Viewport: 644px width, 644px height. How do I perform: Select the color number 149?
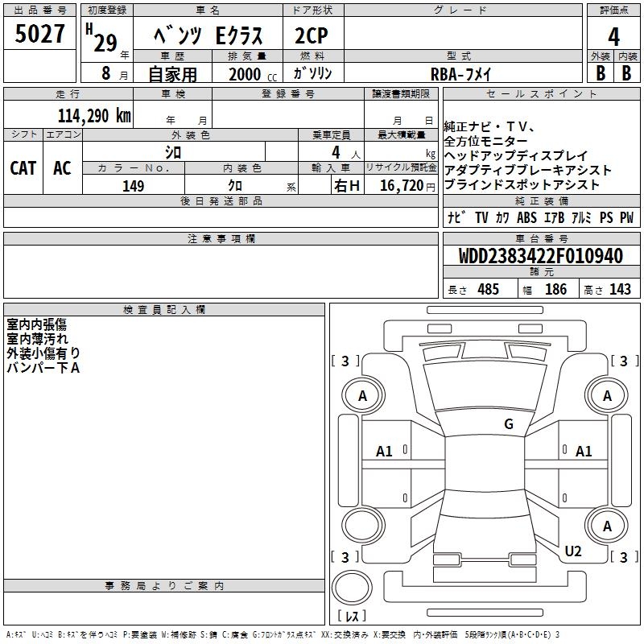(133, 187)
